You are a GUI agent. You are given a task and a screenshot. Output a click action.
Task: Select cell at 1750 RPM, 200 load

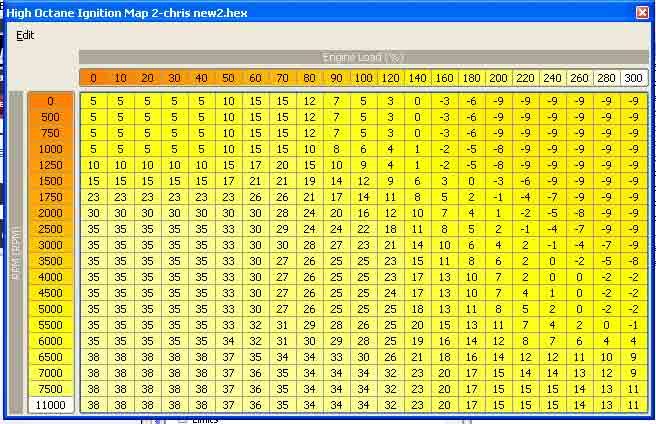[498, 197]
